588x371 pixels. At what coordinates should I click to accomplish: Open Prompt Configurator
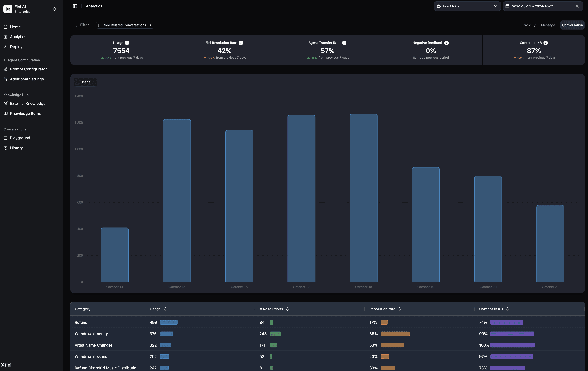point(28,69)
